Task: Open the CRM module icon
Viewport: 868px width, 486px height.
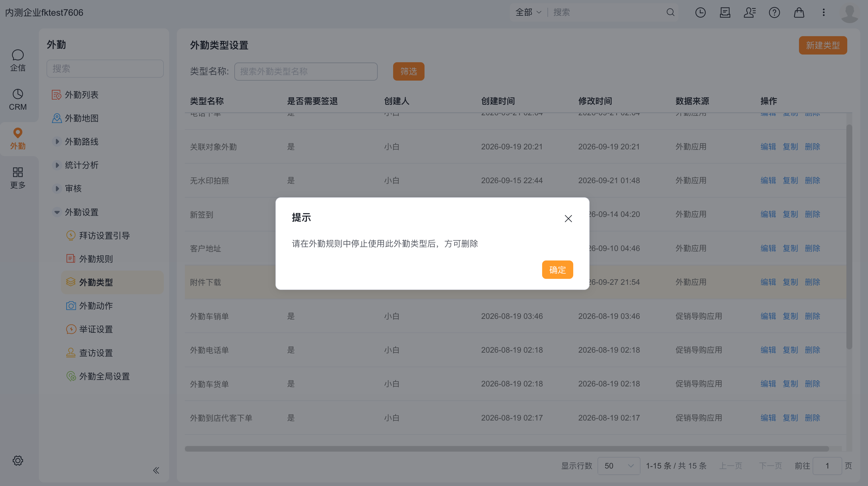Action: point(17,100)
